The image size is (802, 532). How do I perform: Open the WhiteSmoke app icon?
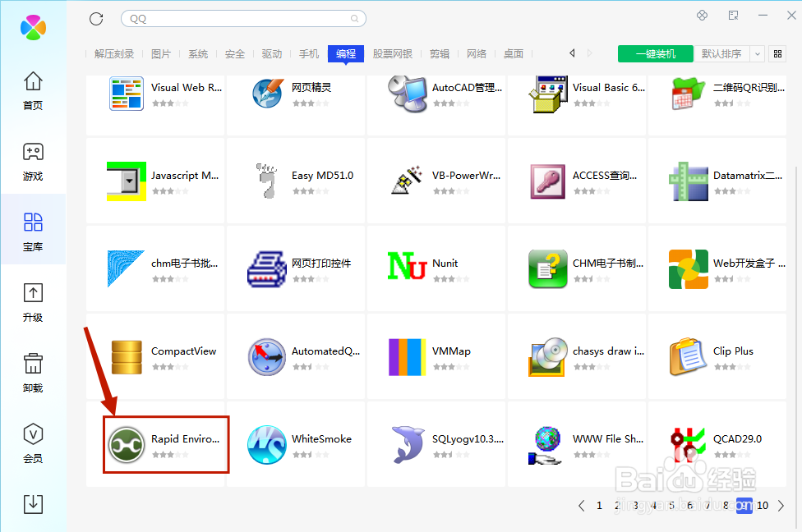pyautogui.click(x=267, y=445)
